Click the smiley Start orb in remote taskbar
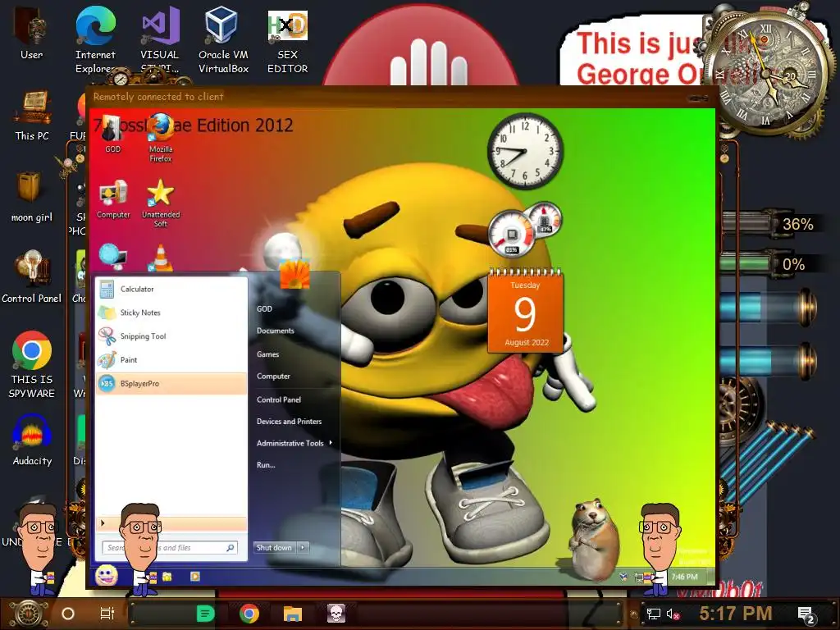 click(x=107, y=576)
